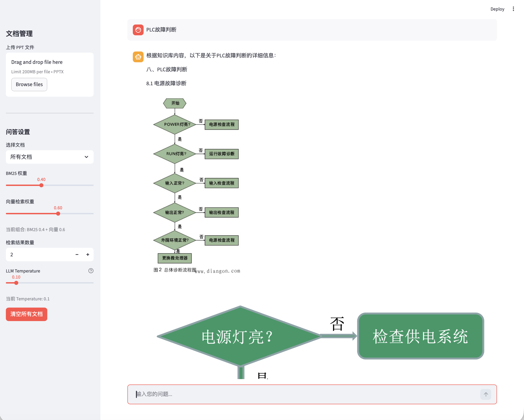
Task: Click the LLM Temperature help icon
Action: pos(91,271)
